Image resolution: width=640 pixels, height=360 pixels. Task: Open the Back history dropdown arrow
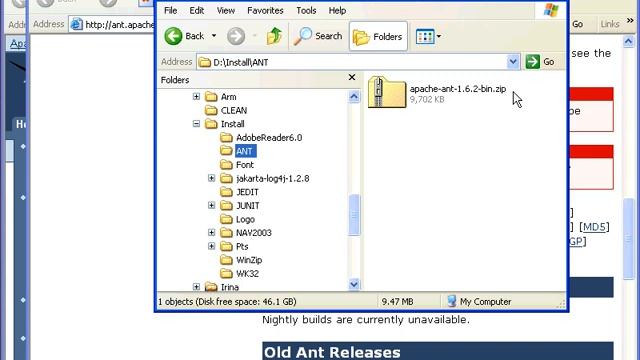[214, 36]
